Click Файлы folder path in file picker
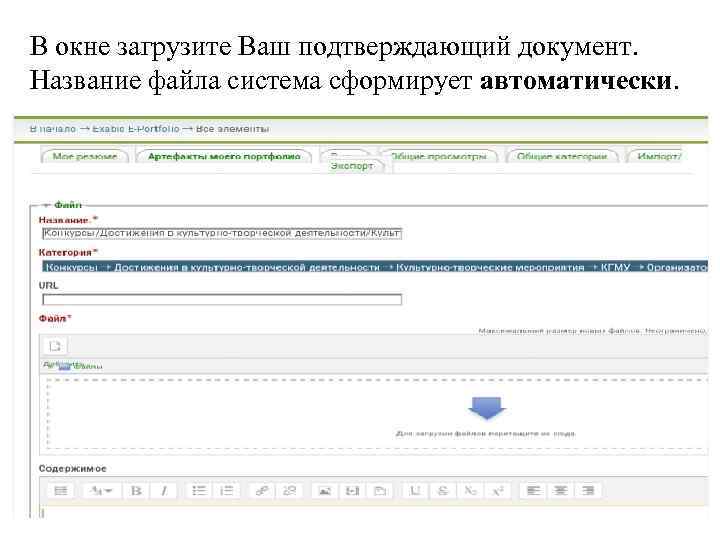The height and width of the screenshot is (540, 720). point(87,366)
